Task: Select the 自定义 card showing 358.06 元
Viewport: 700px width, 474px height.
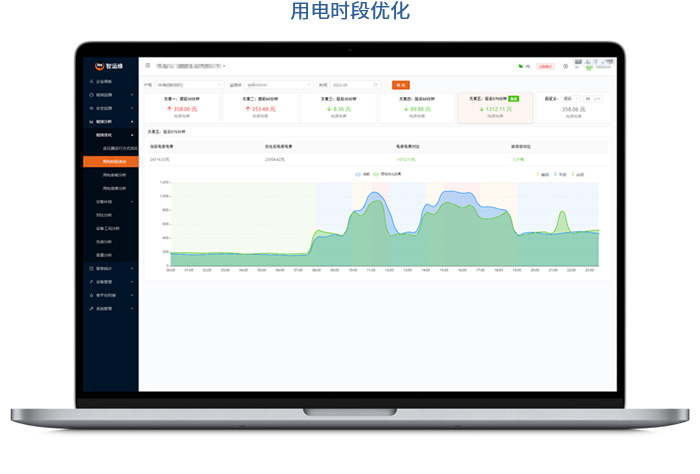Action: pos(574,108)
